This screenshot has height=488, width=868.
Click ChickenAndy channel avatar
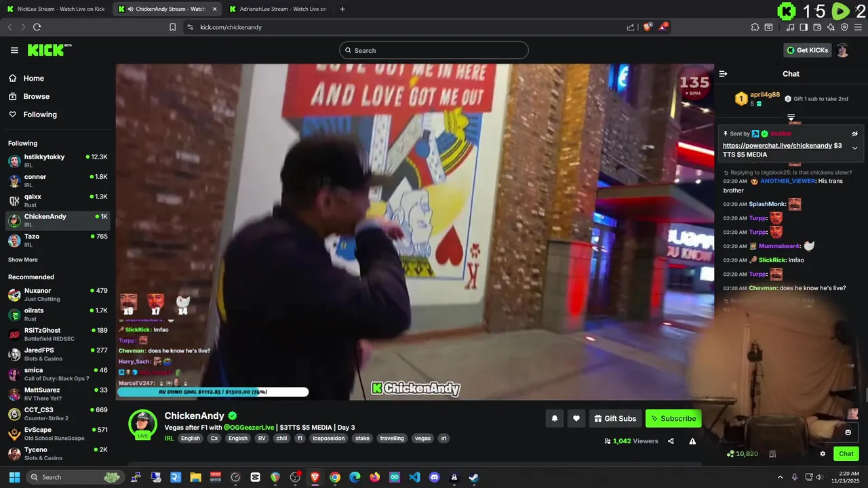pos(143,424)
